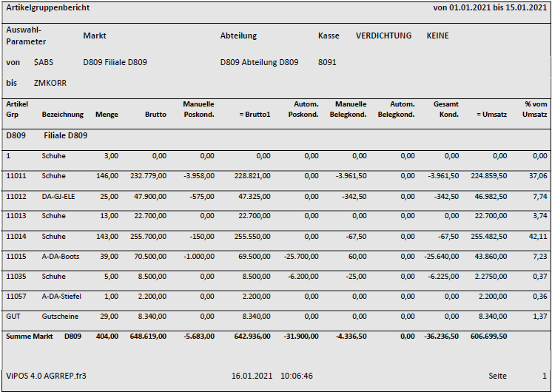Click the A-DA-Boots designation cell
This screenshot has height=392, width=552.
(61, 256)
